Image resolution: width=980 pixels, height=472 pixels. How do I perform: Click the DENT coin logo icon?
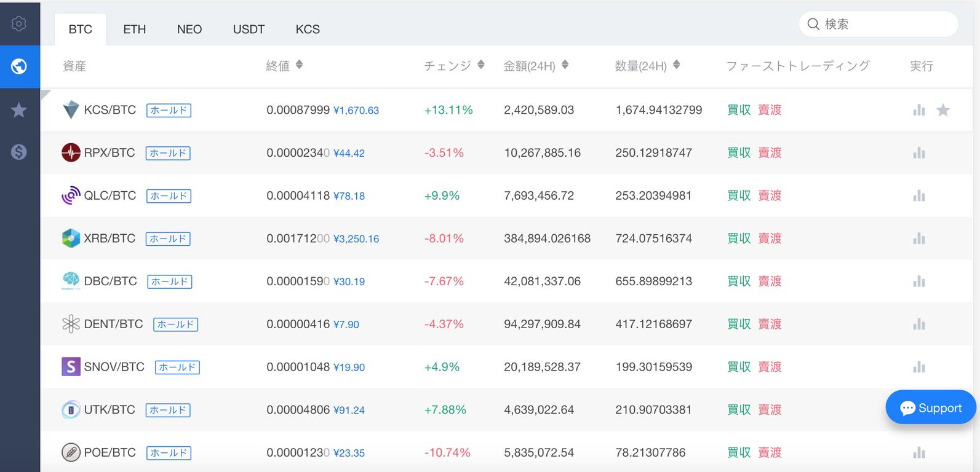point(71,324)
